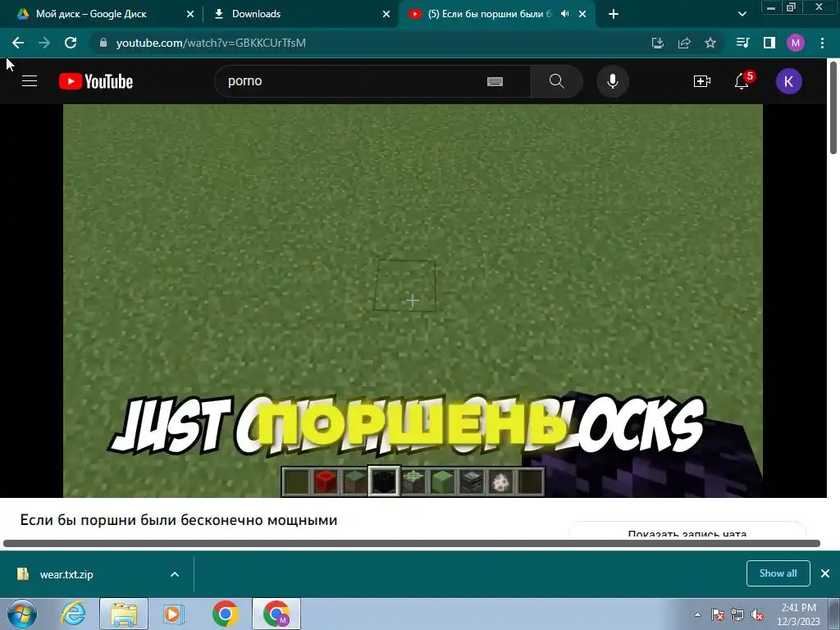This screenshot has width=840, height=630.
Task: Open Chrome three-dot menu
Action: coord(822,43)
